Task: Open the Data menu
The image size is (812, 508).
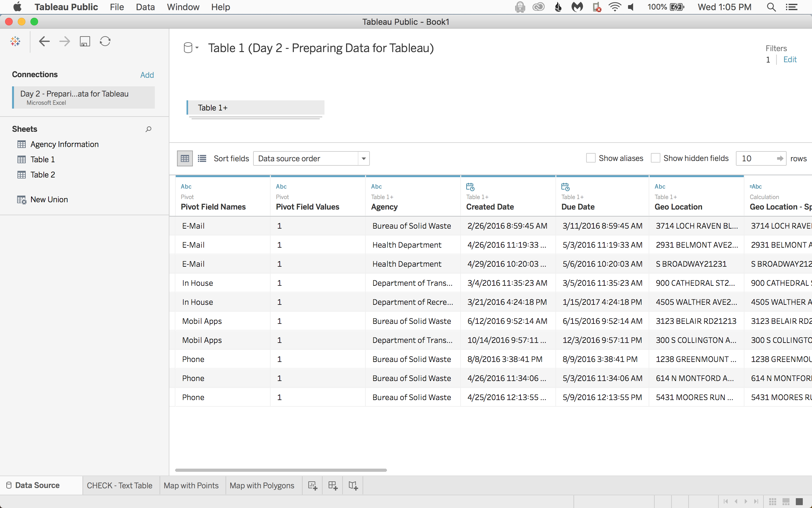Action: click(x=145, y=7)
